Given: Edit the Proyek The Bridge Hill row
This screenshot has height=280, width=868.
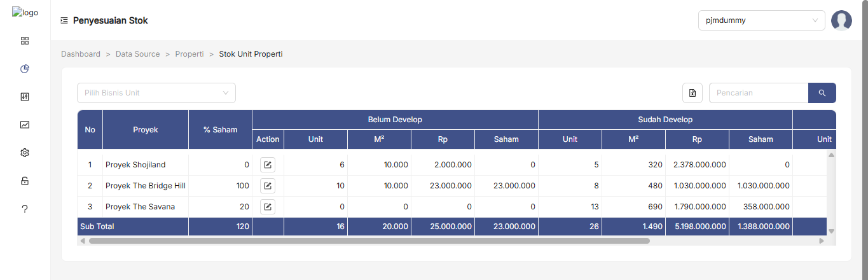Looking at the screenshot, I should pyautogui.click(x=268, y=186).
